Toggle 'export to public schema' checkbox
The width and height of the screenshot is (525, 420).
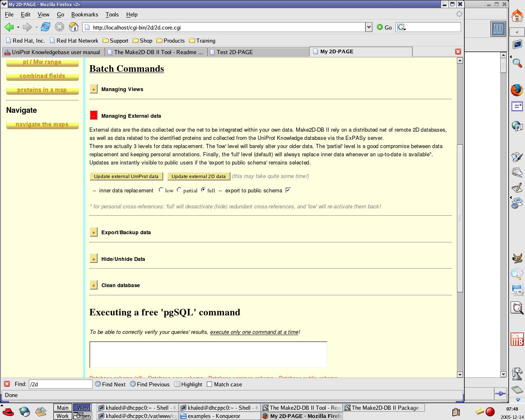click(288, 190)
